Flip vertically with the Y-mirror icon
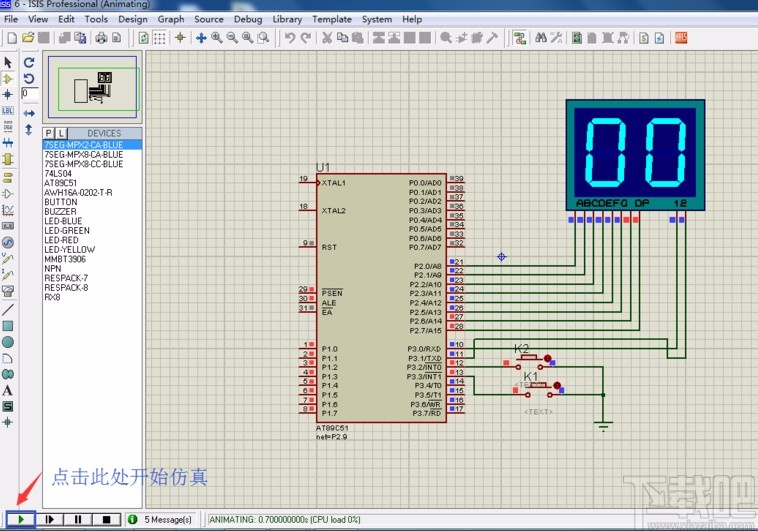 point(29,130)
